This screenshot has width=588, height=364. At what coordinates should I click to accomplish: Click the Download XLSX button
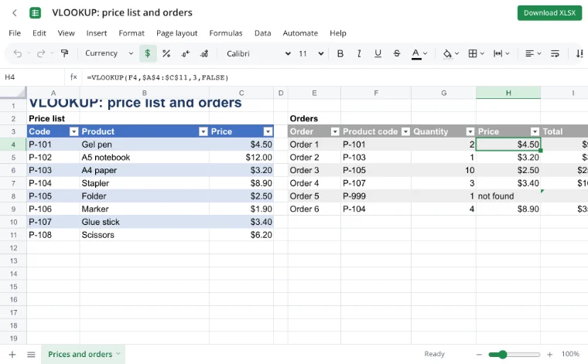pyautogui.click(x=549, y=13)
